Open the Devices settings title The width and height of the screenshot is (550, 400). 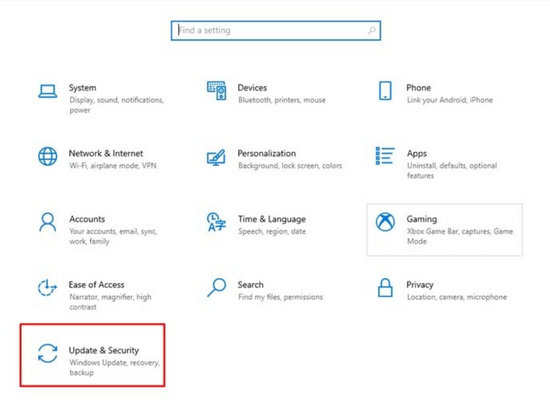click(252, 88)
